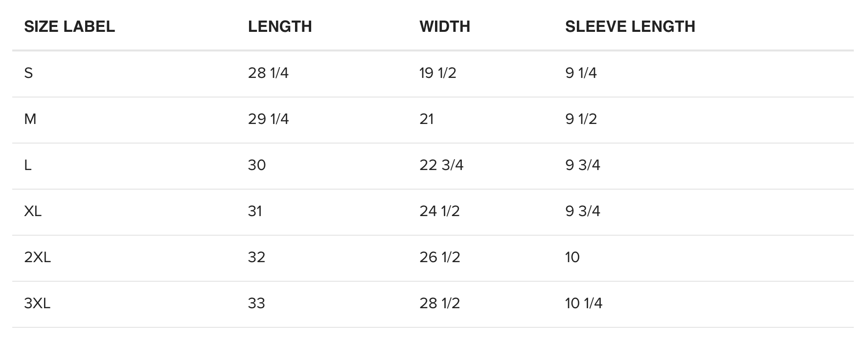This screenshot has height=343, width=868.
Task: Click the 26 1/2 width value
Action: click(440, 257)
